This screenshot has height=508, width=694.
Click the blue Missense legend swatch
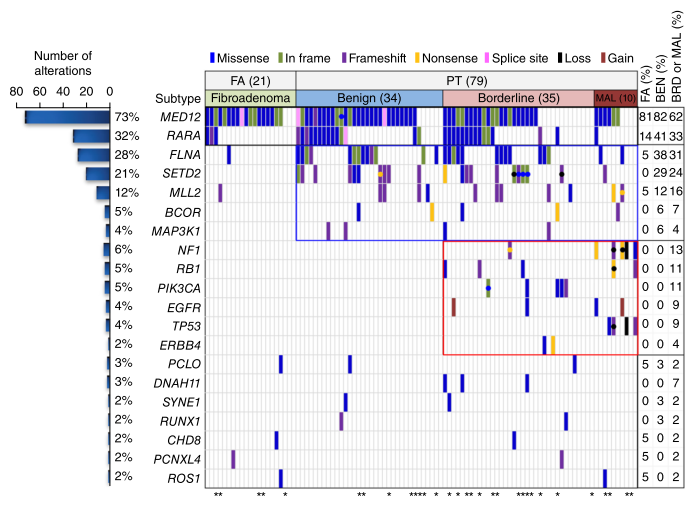(x=214, y=57)
